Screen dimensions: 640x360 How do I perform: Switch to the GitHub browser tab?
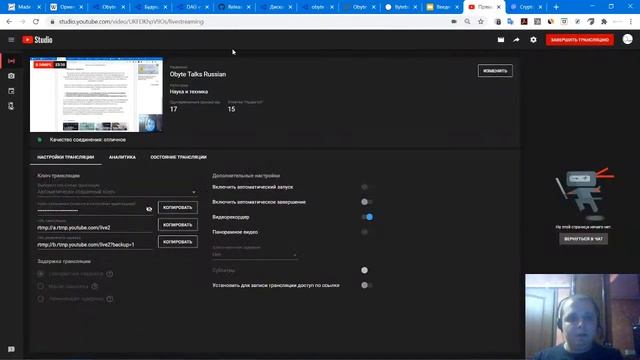click(x=233, y=7)
